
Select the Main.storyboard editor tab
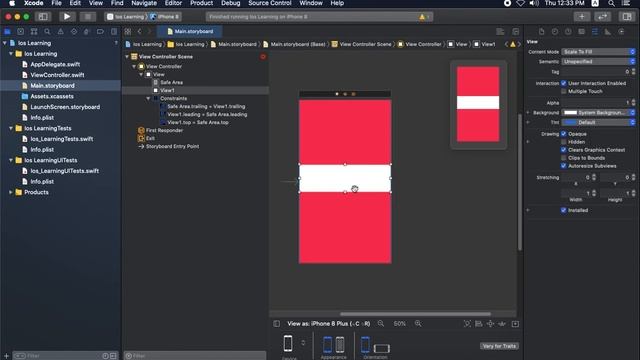(190, 31)
